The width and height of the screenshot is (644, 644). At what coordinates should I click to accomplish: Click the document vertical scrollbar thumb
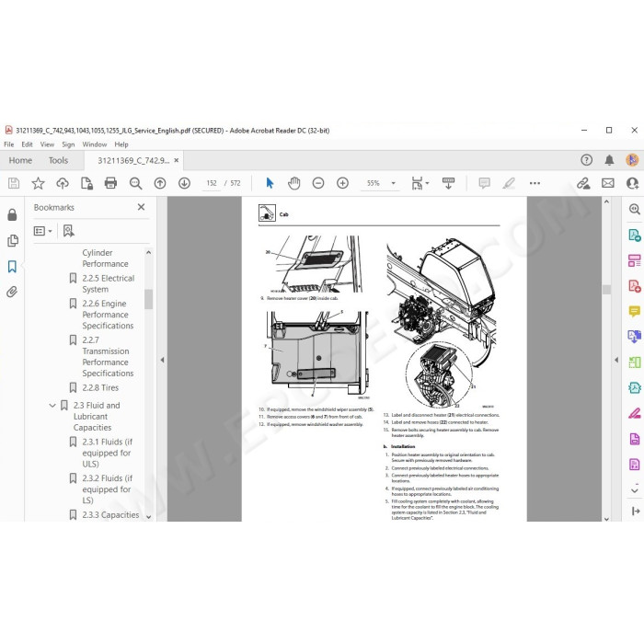click(x=606, y=289)
